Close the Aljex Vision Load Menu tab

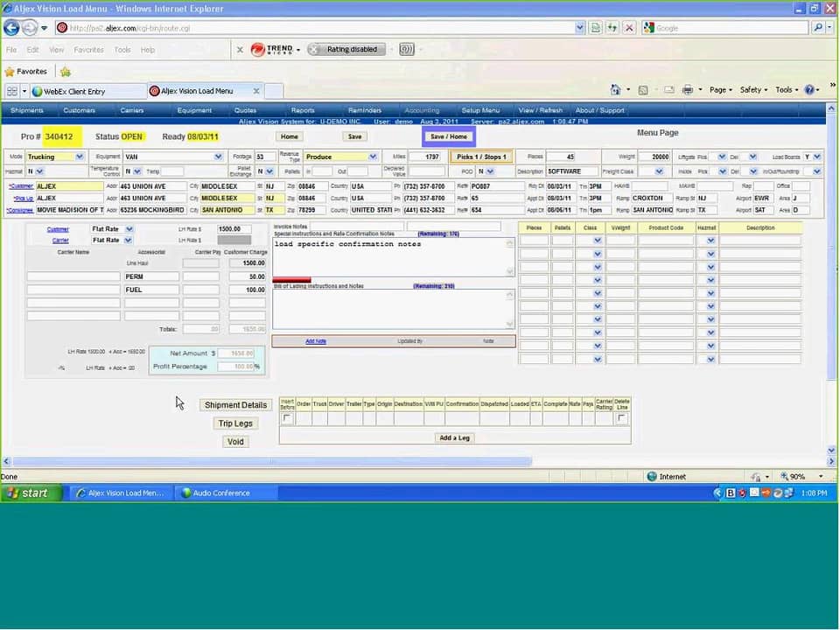point(256,91)
